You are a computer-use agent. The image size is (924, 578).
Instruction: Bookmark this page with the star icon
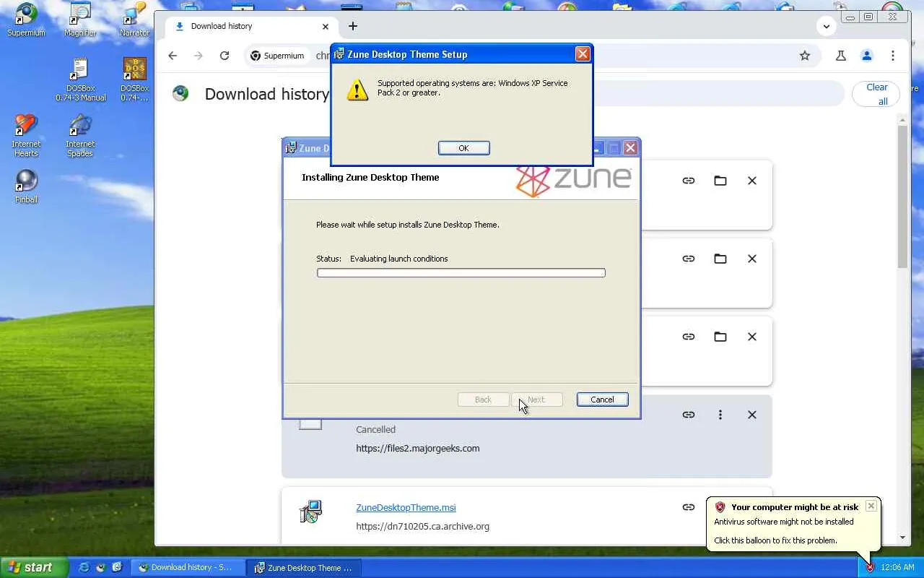(x=805, y=56)
